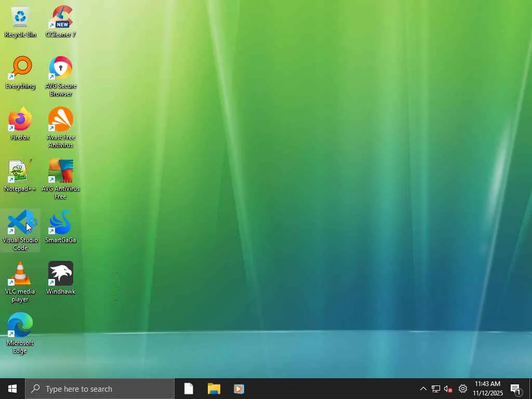Select the AVG Secure Browser shortcut

pos(61,77)
